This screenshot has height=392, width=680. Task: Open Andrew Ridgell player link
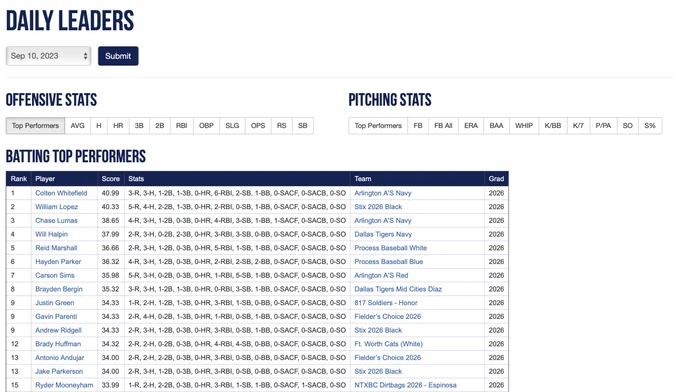tap(59, 330)
